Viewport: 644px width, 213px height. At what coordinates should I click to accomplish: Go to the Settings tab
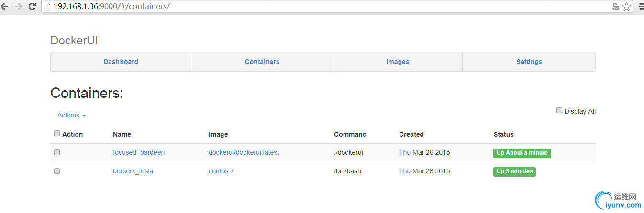pos(529,62)
